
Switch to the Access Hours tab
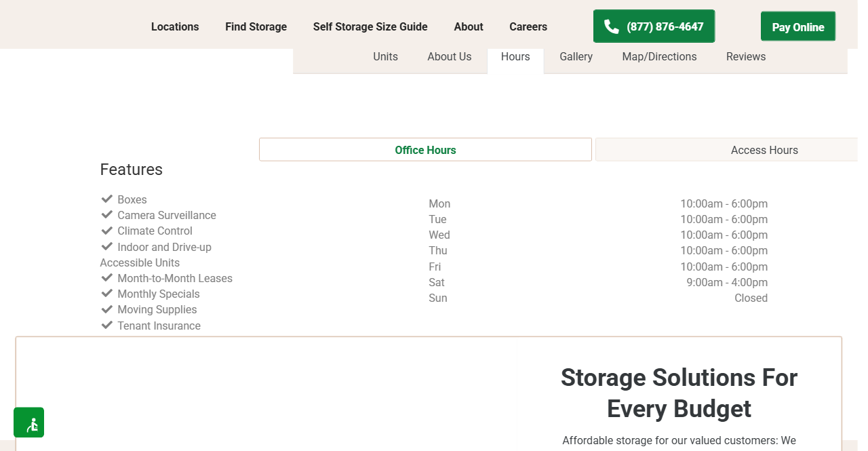764,150
